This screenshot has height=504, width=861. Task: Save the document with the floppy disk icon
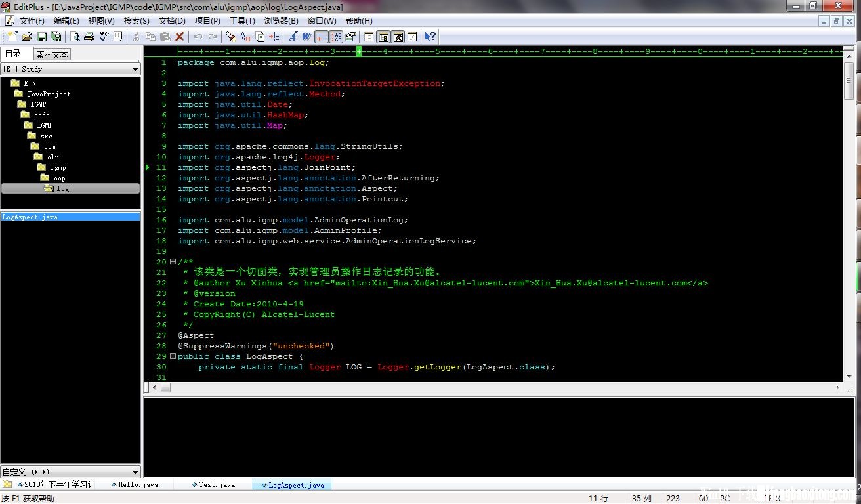(42, 37)
